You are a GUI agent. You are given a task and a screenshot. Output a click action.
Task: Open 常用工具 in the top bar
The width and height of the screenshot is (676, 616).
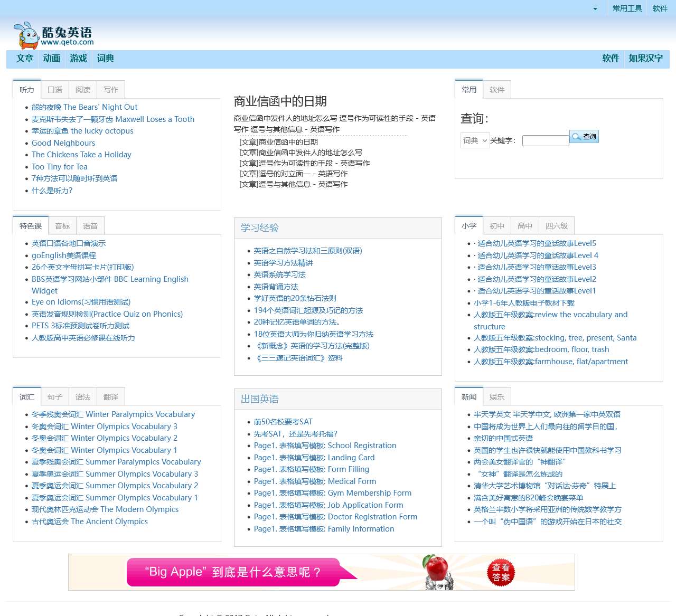click(x=627, y=8)
